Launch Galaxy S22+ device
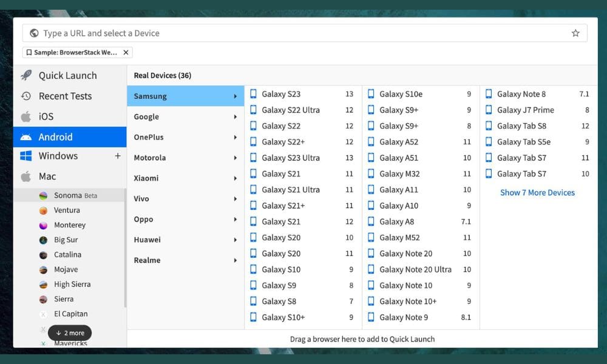Image resolution: width=607 pixels, height=364 pixels. click(x=302, y=141)
